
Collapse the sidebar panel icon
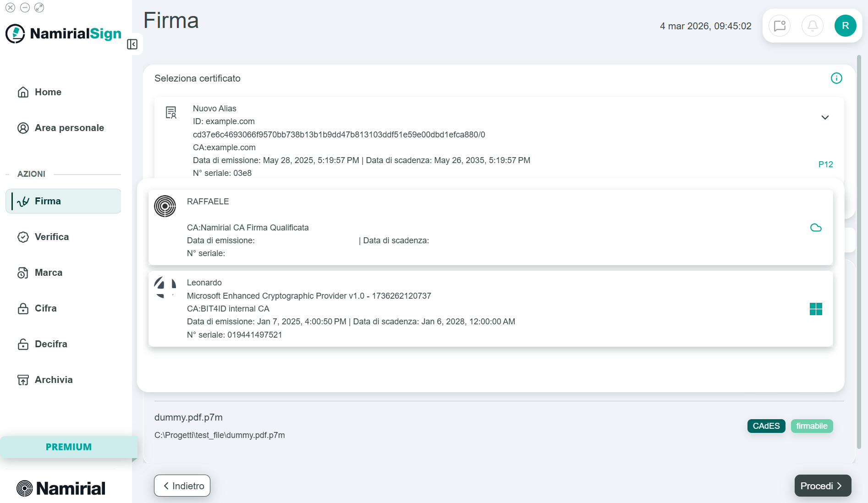coord(132,44)
